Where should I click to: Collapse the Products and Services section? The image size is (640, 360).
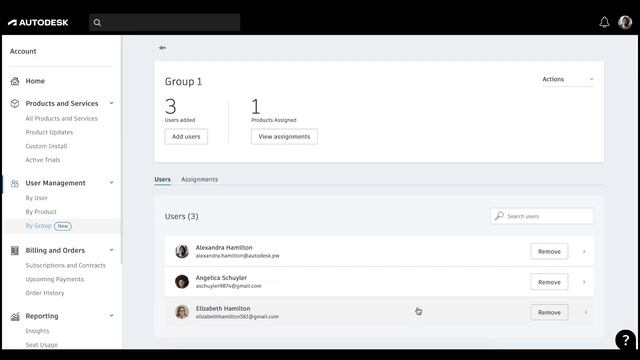click(111, 103)
